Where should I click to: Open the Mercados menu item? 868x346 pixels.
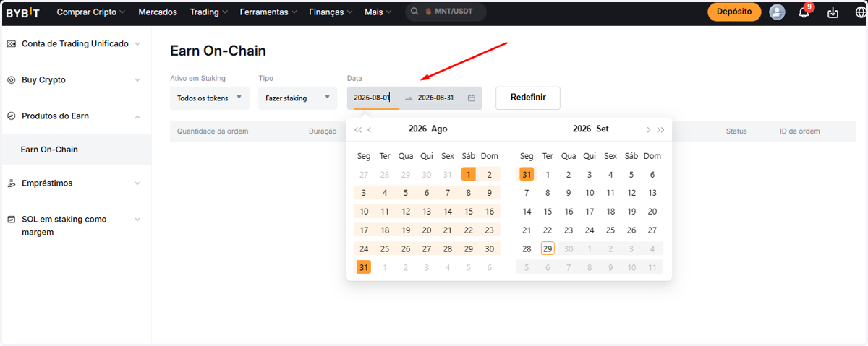tap(158, 12)
